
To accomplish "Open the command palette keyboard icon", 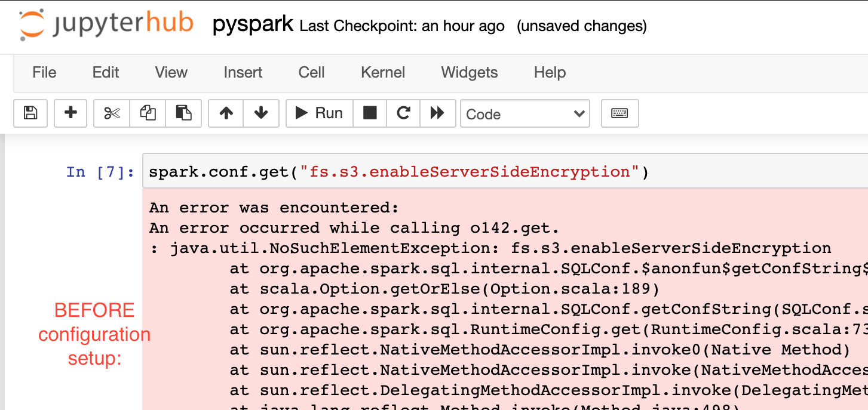I will 619,113.
